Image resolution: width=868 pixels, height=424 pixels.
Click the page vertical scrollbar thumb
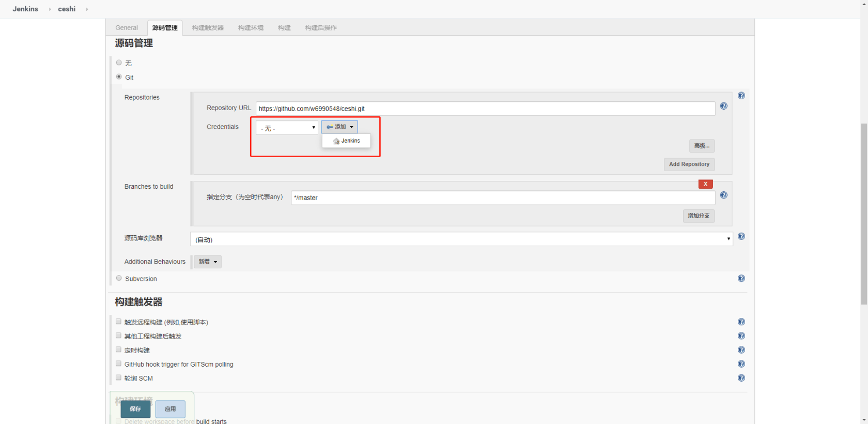point(864,214)
